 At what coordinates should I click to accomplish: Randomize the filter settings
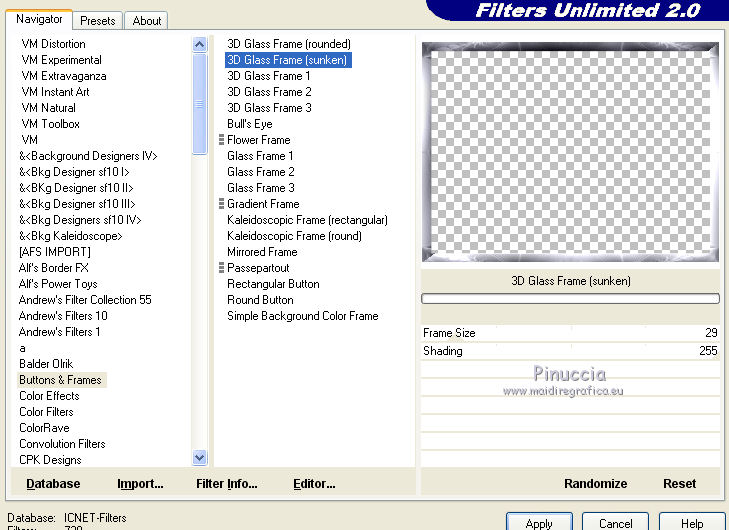tap(596, 484)
